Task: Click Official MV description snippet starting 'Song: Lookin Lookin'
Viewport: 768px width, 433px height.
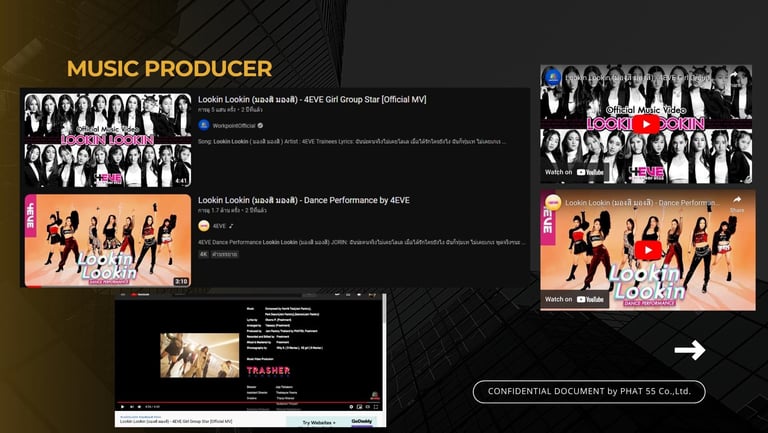Action: 352,142
